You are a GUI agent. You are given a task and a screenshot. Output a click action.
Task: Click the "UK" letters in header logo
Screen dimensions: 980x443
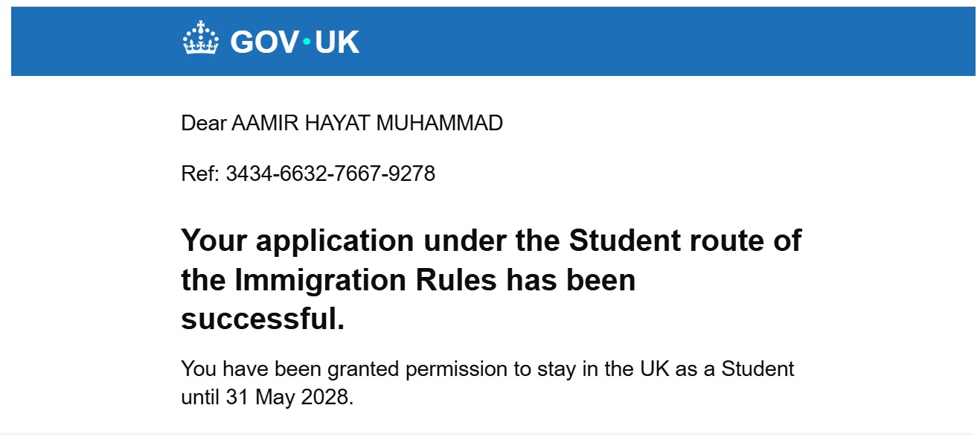[337, 42]
